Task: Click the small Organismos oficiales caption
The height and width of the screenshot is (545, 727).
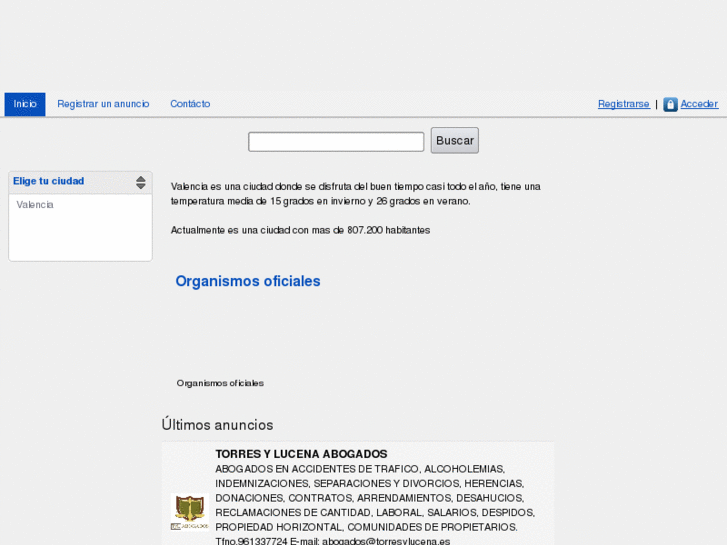Action: (220, 383)
